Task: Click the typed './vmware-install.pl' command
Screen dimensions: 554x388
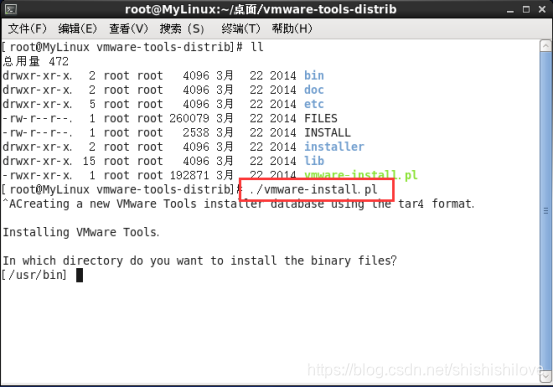Action: pyautogui.click(x=313, y=190)
